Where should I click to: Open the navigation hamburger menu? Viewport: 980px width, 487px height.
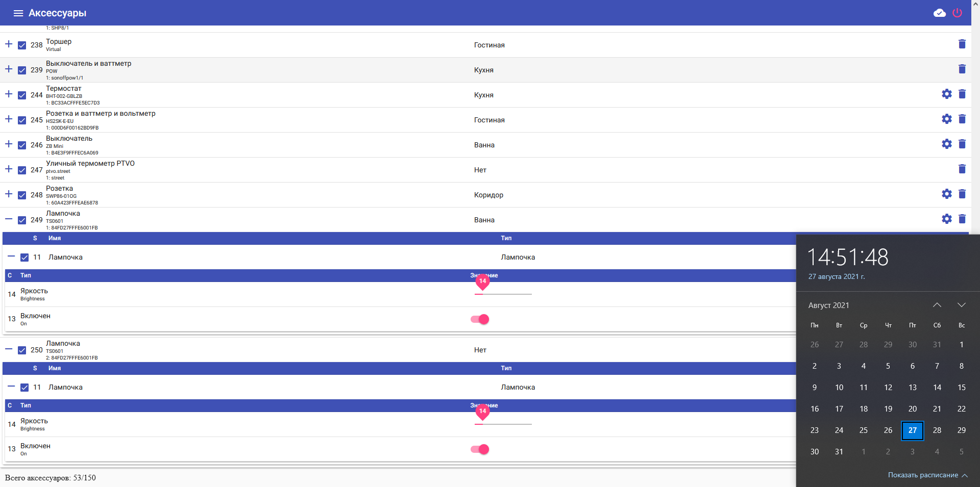point(18,13)
